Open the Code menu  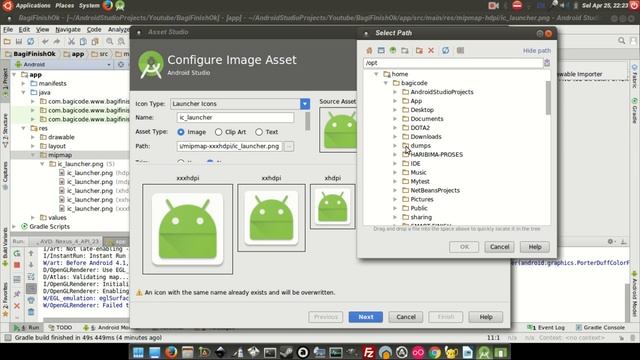click(94, 29)
